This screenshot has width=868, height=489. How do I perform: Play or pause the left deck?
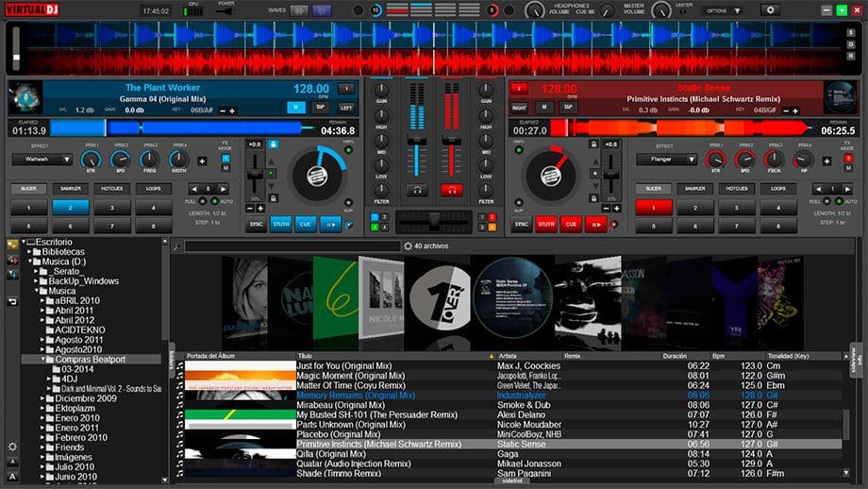coord(330,225)
